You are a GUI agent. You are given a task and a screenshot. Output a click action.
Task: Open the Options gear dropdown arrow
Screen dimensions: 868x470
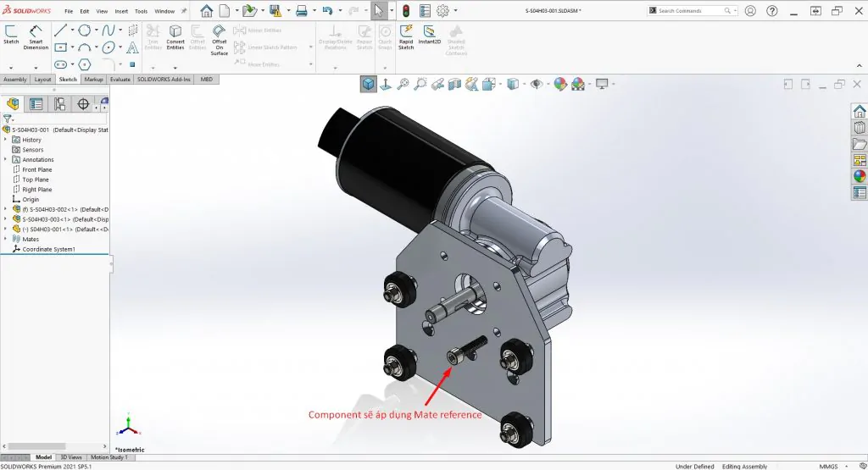click(455, 10)
